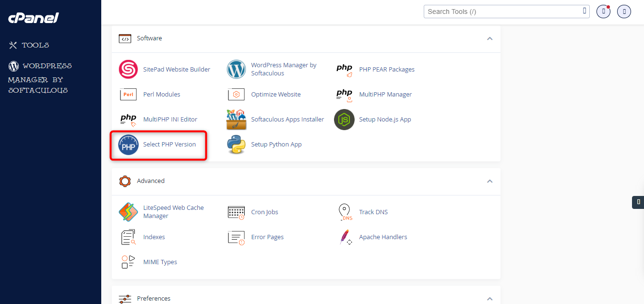
Task: Open Tools in the sidebar
Action: coord(29,45)
